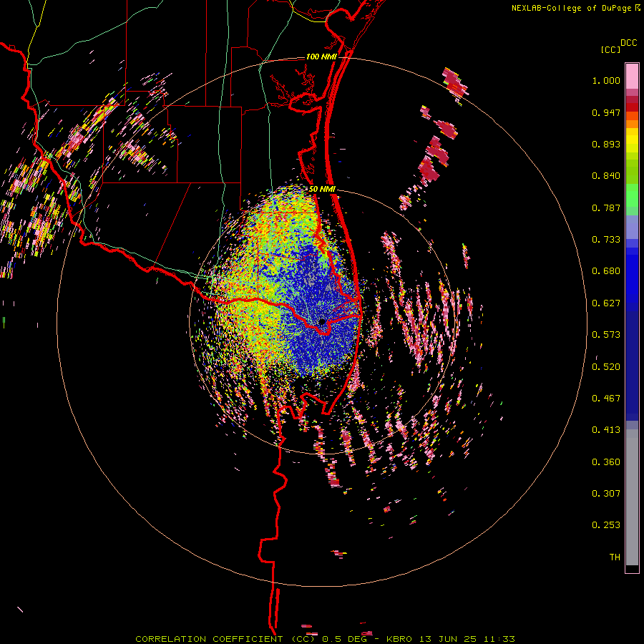Screen dimensions: 644x644
Task: Click the 0.733 scale value
Action: click(606, 240)
